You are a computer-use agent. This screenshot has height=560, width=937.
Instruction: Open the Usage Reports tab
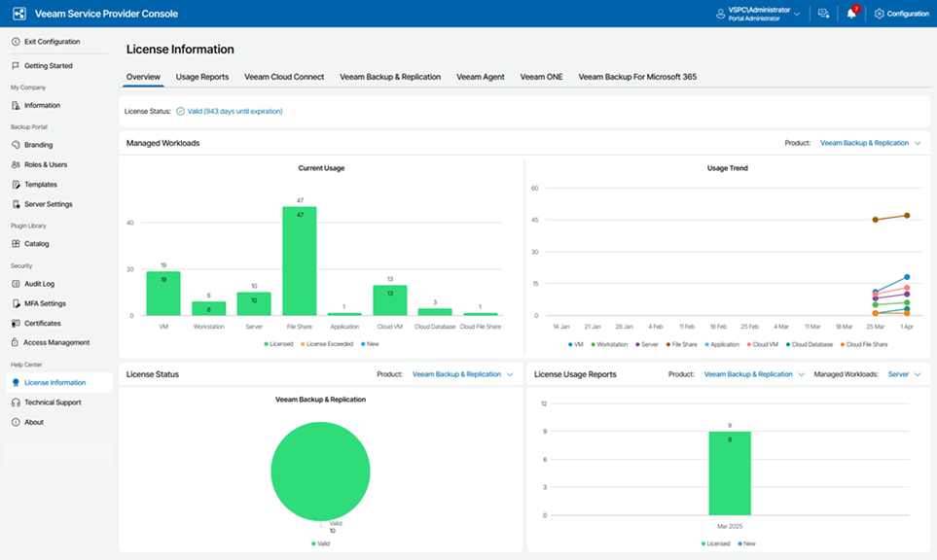click(201, 76)
